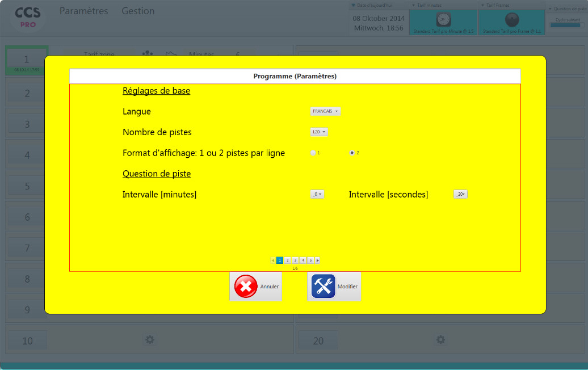Click the hammer and wrench Modifier icon
Viewport: 588px width, 370px height.
pyautogui.click(x=323, y=287)
